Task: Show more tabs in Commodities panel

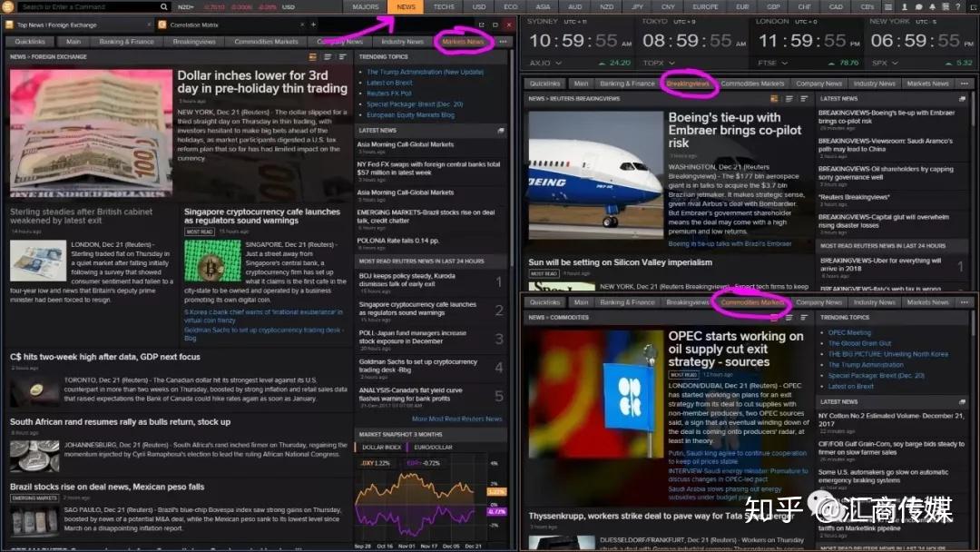Action: [x=965, y=302]
